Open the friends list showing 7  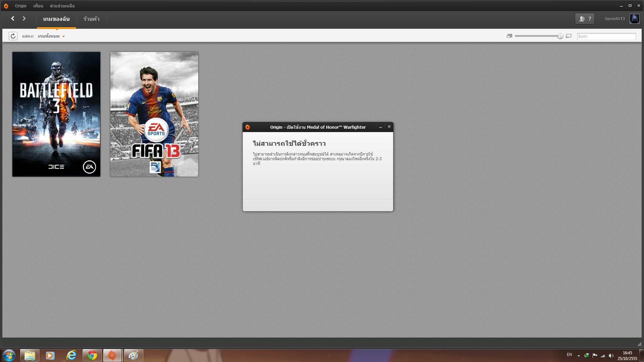point(585,19)
